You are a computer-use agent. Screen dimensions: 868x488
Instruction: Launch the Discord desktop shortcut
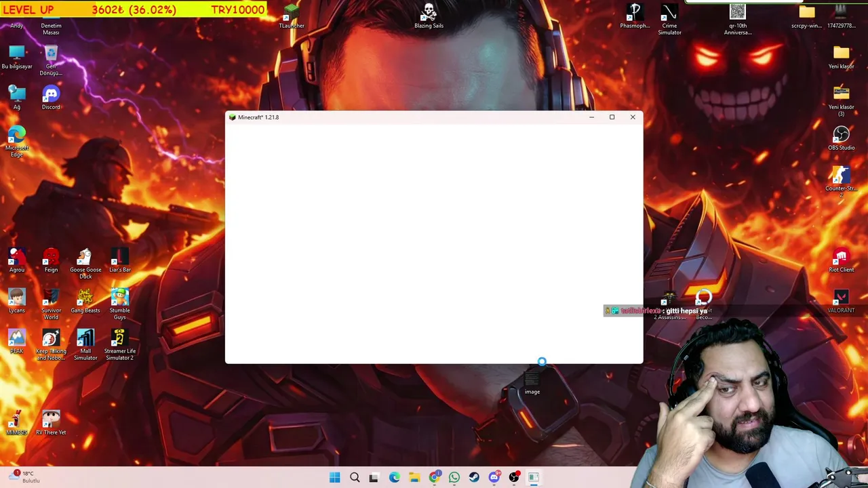(x=51, y=98)
